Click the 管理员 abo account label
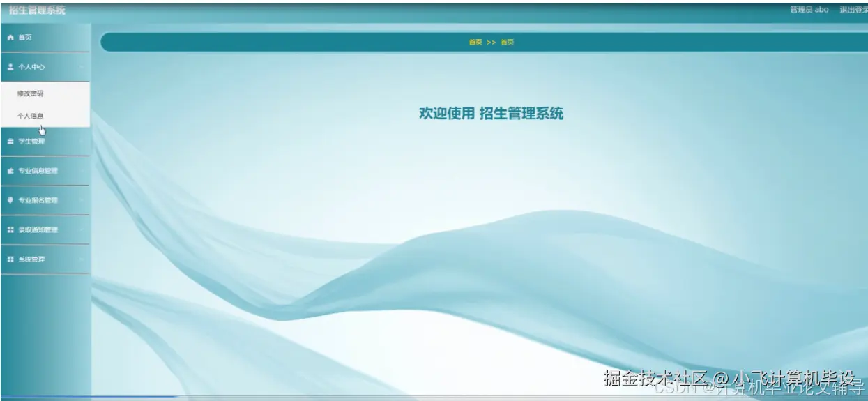 pos(809,10)
